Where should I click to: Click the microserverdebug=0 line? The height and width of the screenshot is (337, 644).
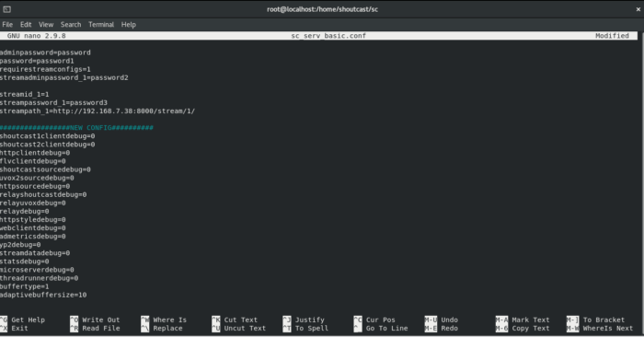37,270
